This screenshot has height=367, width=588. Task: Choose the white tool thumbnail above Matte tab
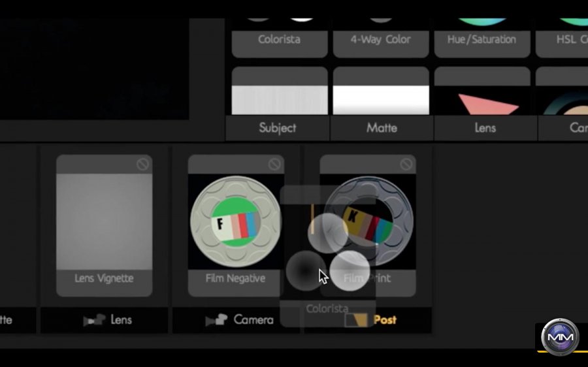click(381, 91)
